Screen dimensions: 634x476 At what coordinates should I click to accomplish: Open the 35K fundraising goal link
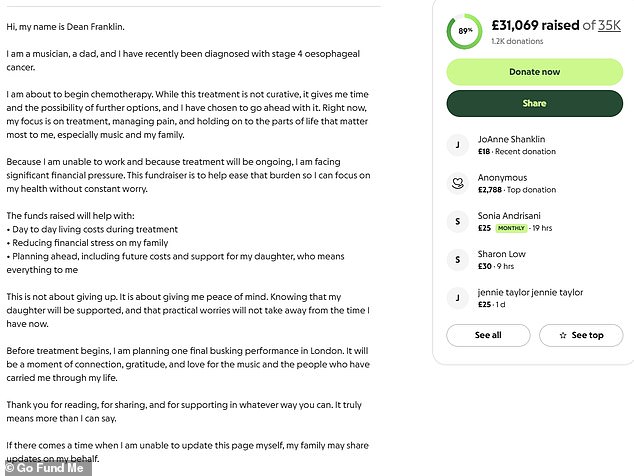(x=609, y=25)
